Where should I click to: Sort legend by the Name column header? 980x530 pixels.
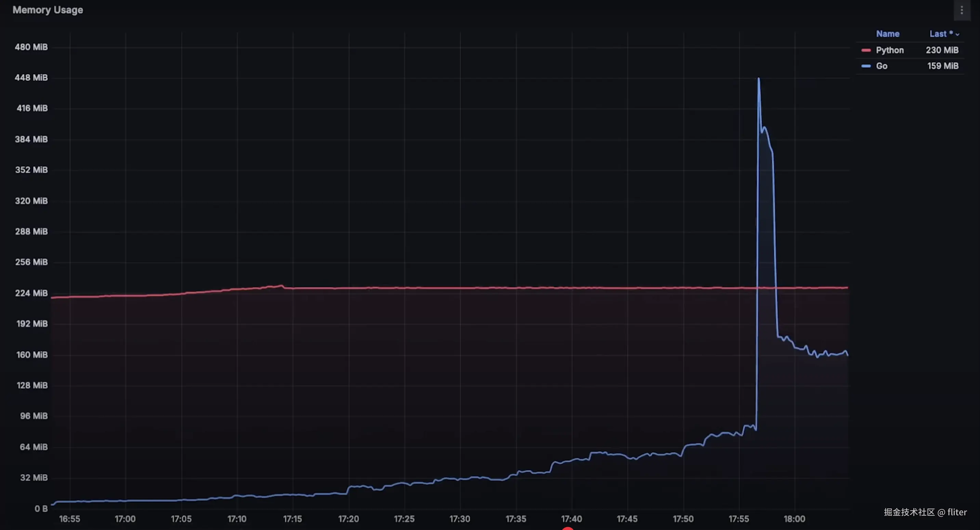(888, 34)
